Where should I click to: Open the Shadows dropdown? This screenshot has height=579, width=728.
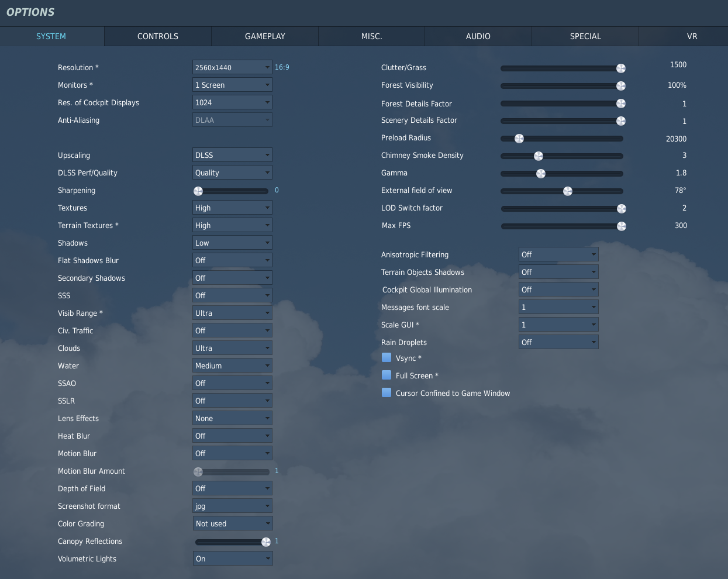[x=233, y=243]
